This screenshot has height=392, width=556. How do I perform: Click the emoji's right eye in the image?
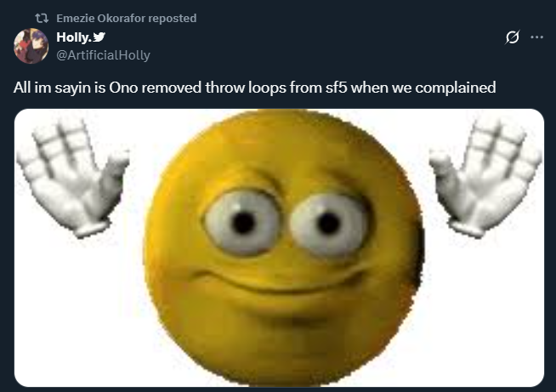pyautogui.click(x=329, y=224)
